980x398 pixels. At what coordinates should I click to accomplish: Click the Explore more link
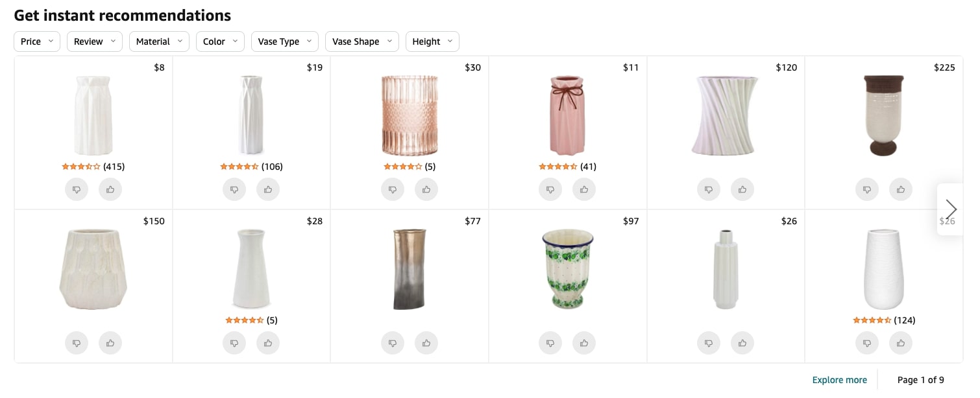(x=839, y=380)
